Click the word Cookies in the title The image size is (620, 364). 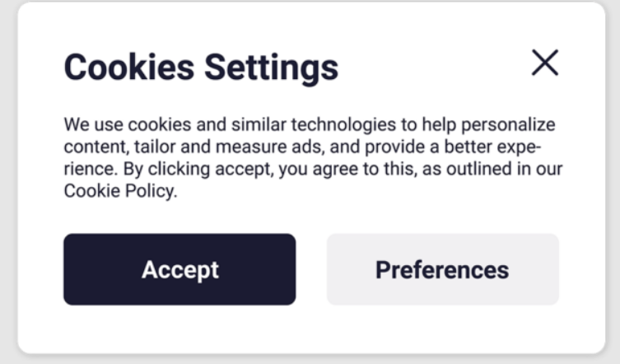click(x=128, y=67)
